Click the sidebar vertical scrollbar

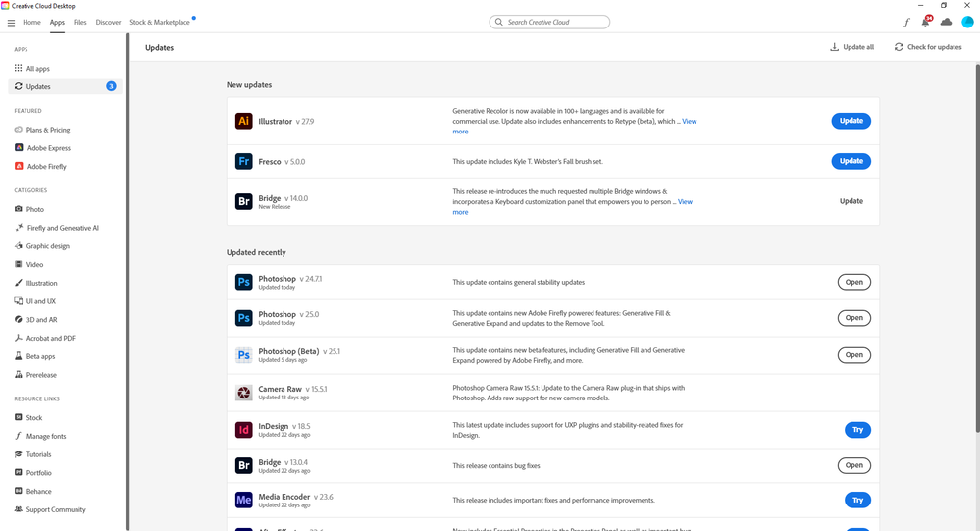[x=128, y=282]
